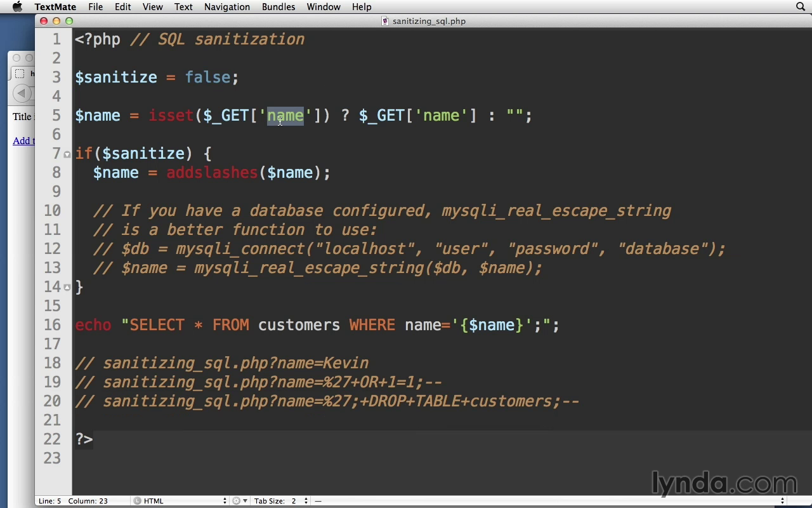Open the Window menu
The height and width of the screenshot is (508, 812).
324,7
